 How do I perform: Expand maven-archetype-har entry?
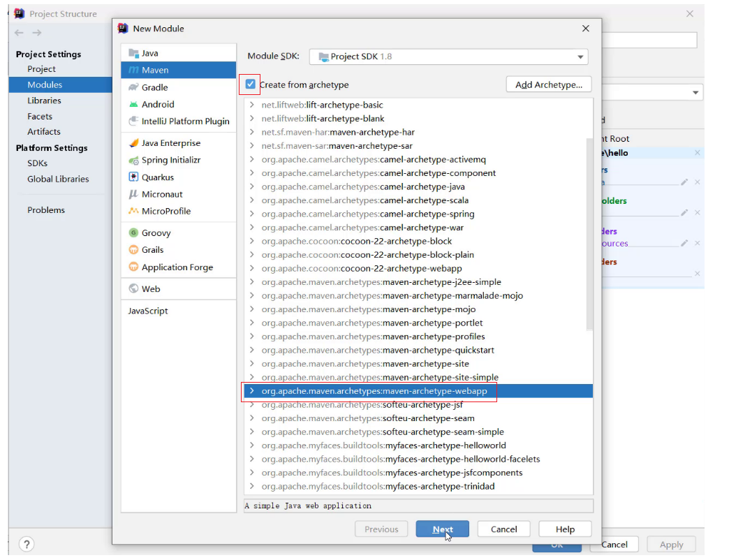(251, 132)
